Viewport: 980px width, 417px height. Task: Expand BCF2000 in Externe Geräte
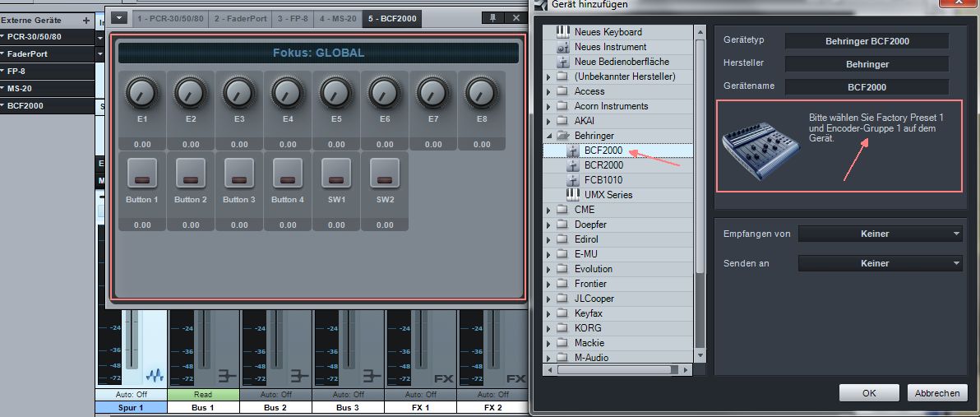pos(3,106)
